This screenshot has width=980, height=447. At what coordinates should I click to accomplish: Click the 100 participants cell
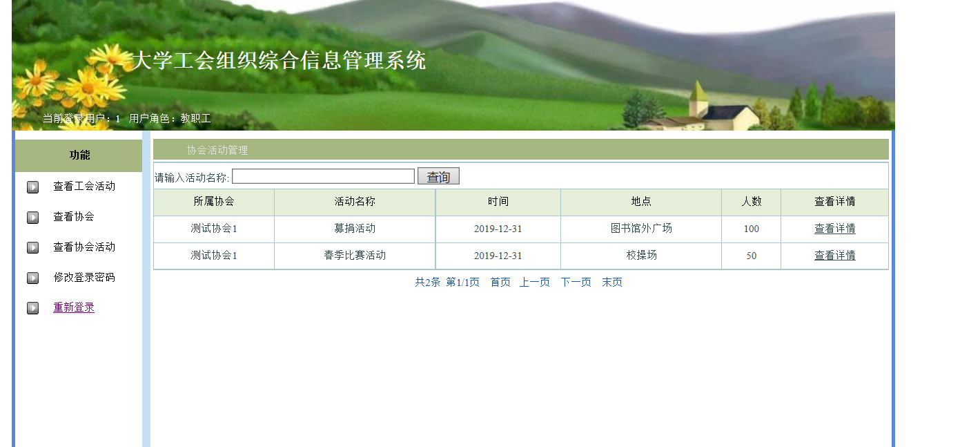pos(752,229)
